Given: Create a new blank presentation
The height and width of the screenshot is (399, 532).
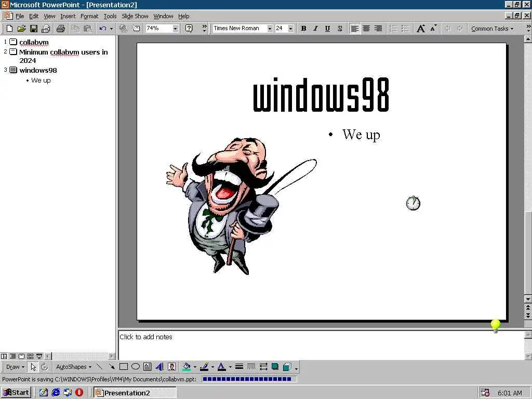Looking at the screenshot, I should (x=9, y=29).
